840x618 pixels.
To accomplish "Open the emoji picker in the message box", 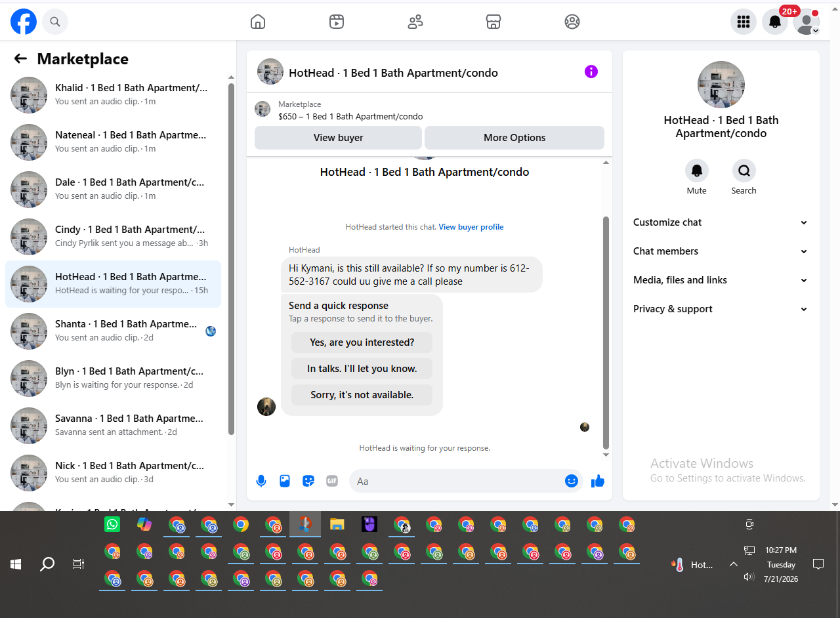I will pyautogui.click(x=572, y=481).
